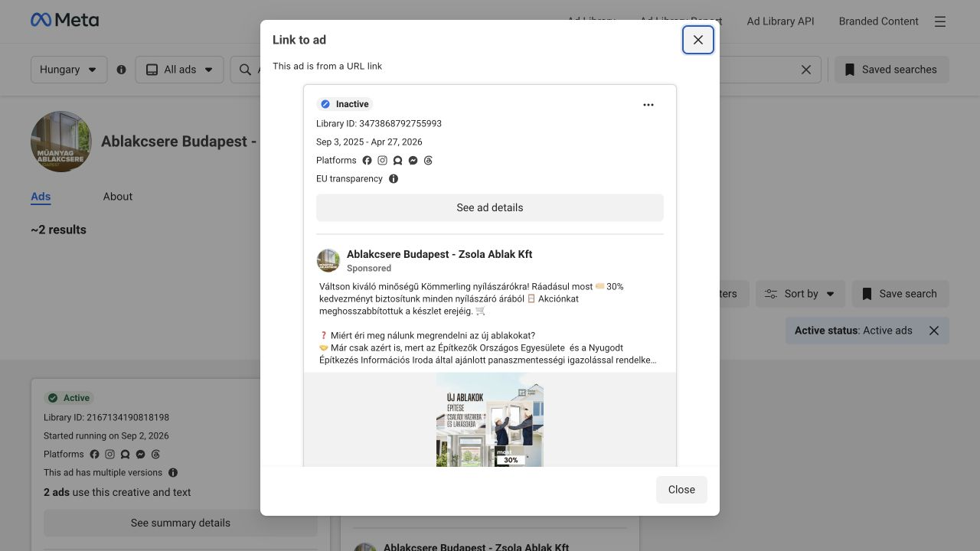
Task: Click the ~2 results text
Action: coord(58,230)
